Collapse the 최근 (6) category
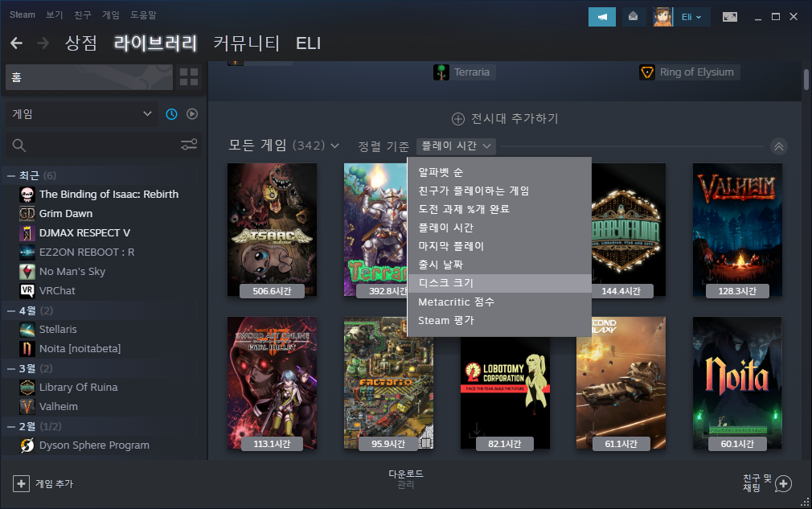The height and width of the screenshot is (509, 812). pyautogui.click(x=11, y=175)
